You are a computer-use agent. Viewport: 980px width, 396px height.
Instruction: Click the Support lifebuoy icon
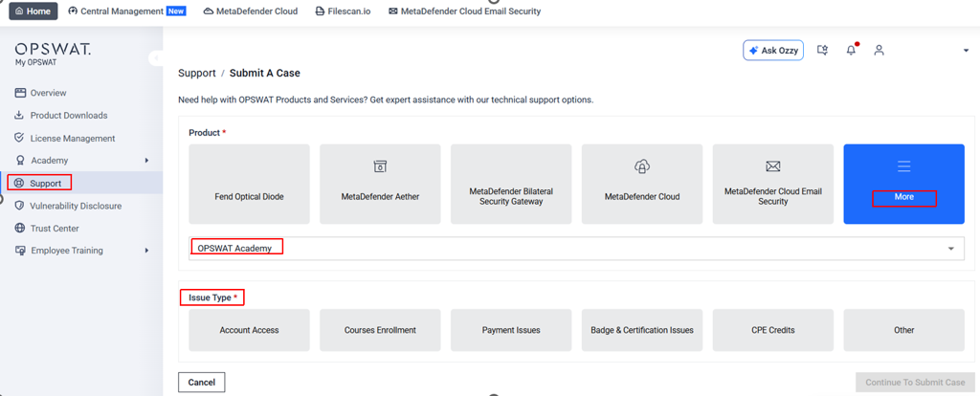19,183
